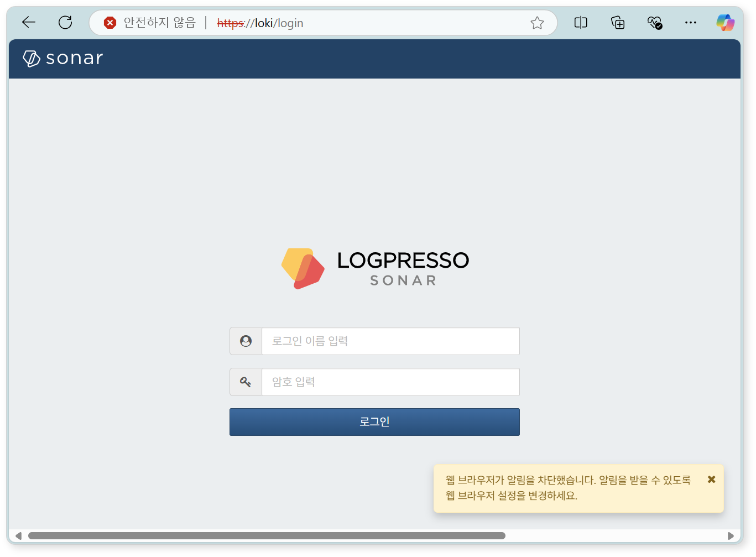Click the sonar logo in the header
The width and height of the screenshot is (756, 557).
click(63, 58)
